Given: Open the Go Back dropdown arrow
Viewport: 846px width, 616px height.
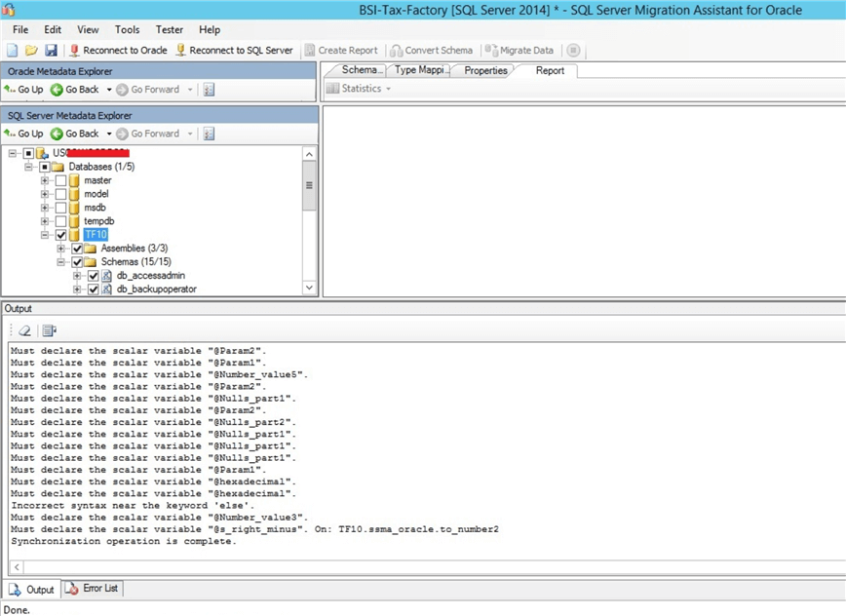Looking at the screenshot, I should tap(109, 134).
